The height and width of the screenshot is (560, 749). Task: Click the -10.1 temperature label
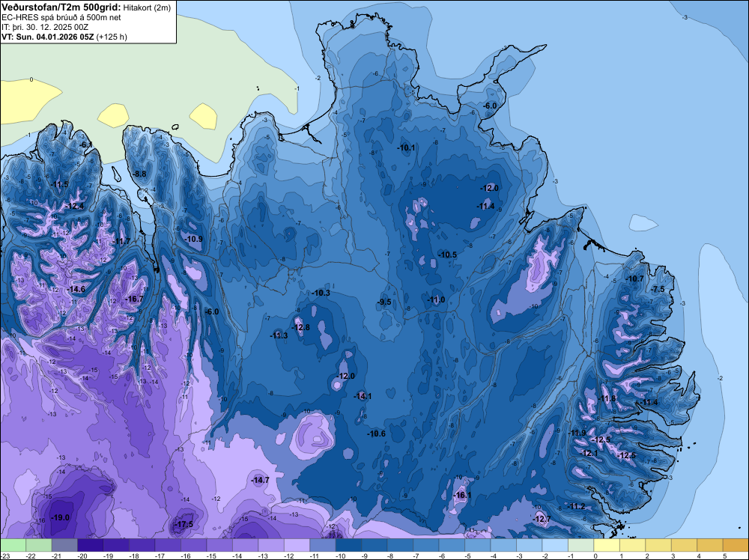point(407,148)
